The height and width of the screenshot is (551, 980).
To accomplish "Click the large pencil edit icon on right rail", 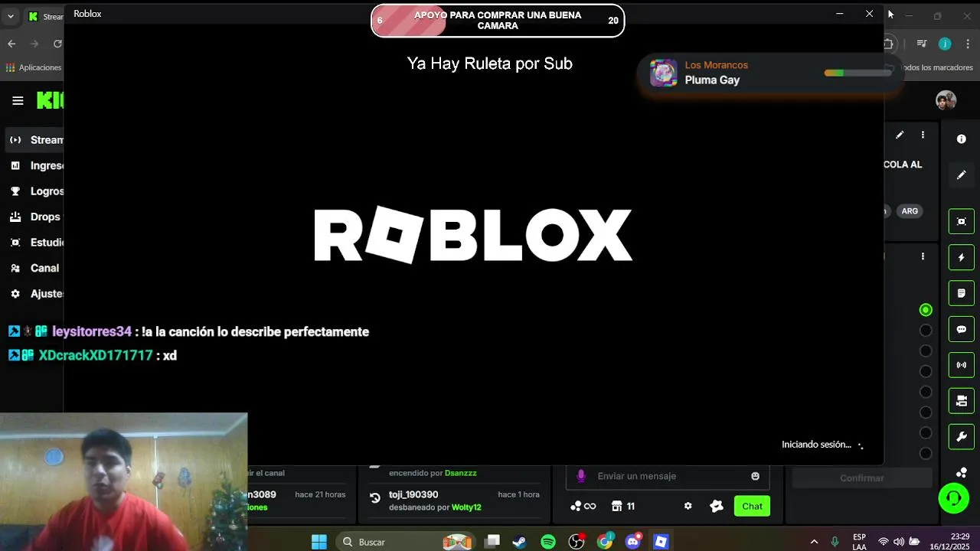I will pos(961,175).
